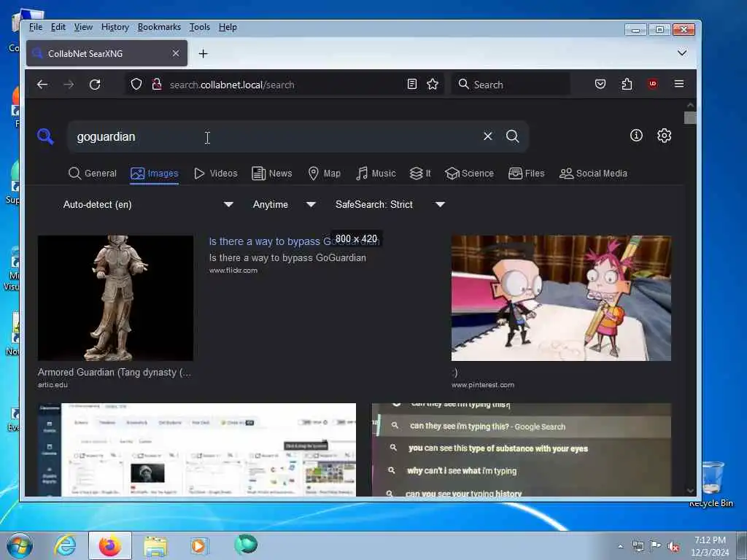
Task: Go back to previous page
Action: click(42, 85)
